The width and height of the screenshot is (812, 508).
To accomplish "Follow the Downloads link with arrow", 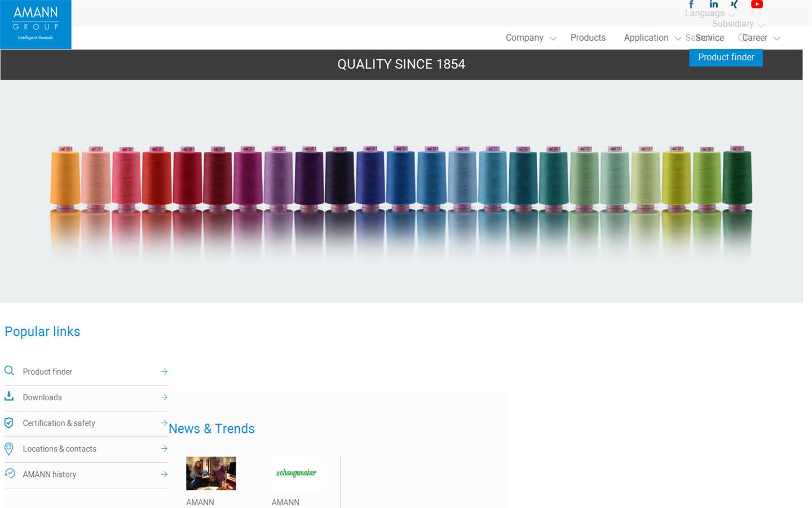I will pyautogui.click(x=42, y=397).
